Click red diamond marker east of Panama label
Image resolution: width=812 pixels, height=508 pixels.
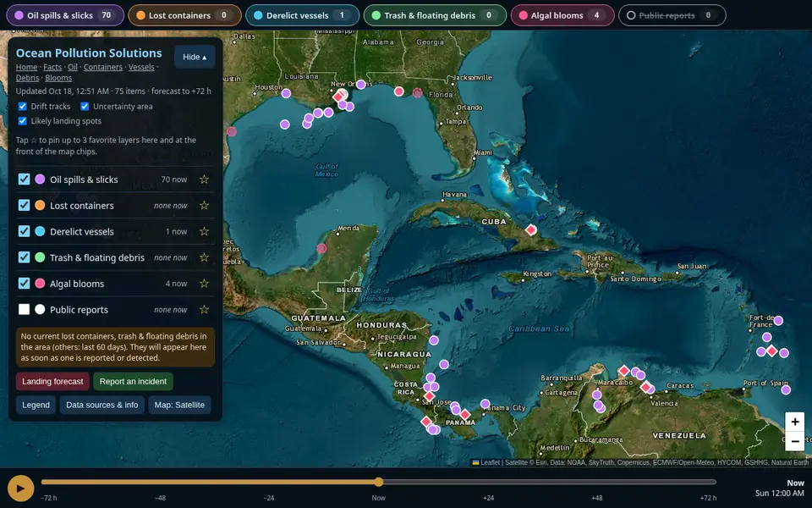(x=465, y=415)
